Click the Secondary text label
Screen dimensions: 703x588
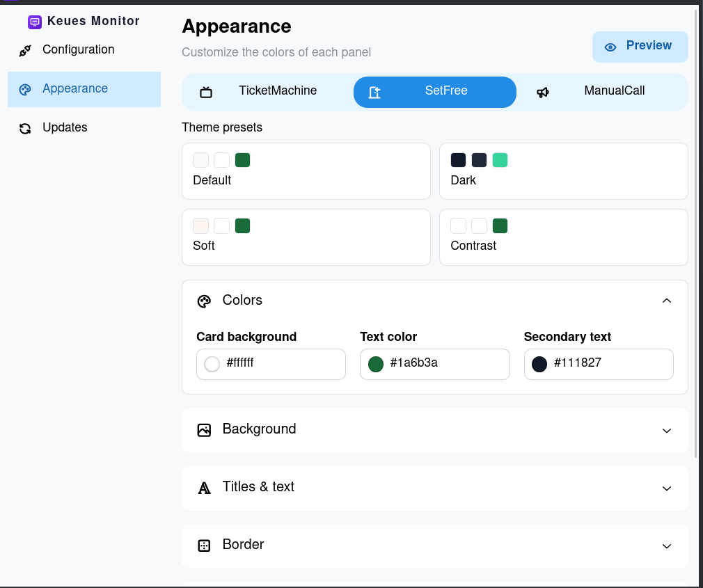pos(567,337)
